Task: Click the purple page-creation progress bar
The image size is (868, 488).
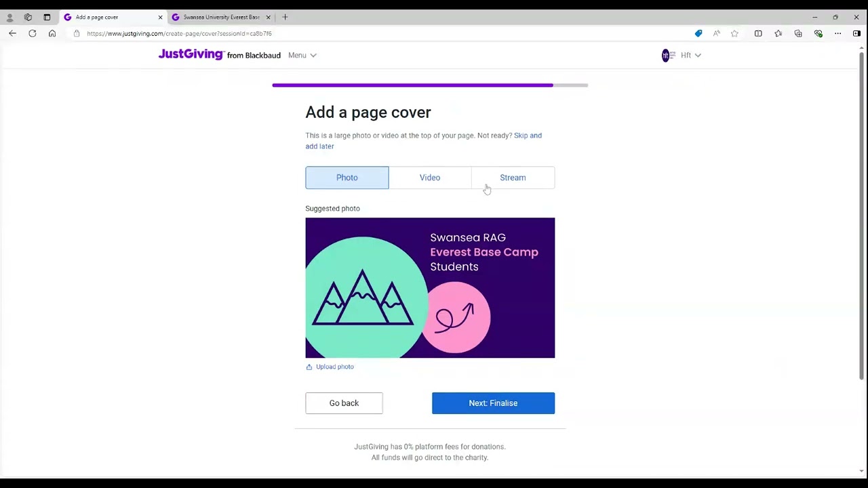Action: [x=430, y=85]
